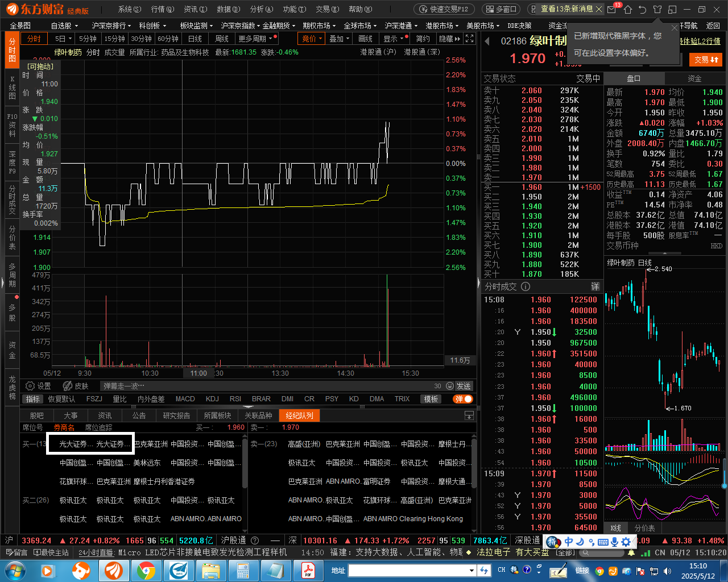
Task: Open Windows Start menu orb
Action: tap(14, 570)
